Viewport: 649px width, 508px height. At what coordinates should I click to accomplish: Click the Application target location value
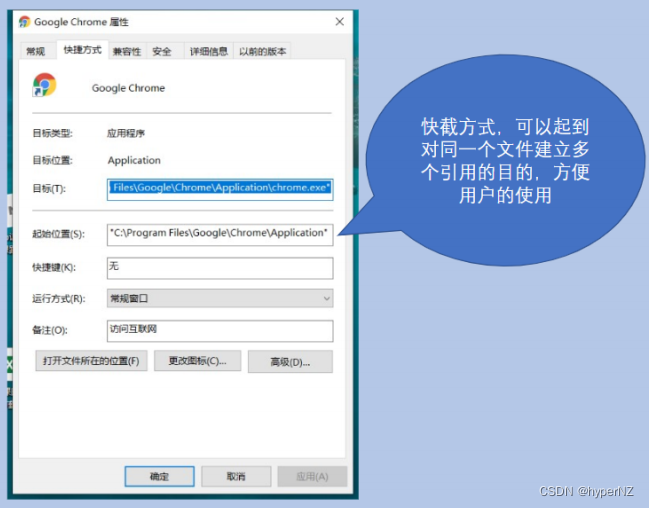(134, 160)
